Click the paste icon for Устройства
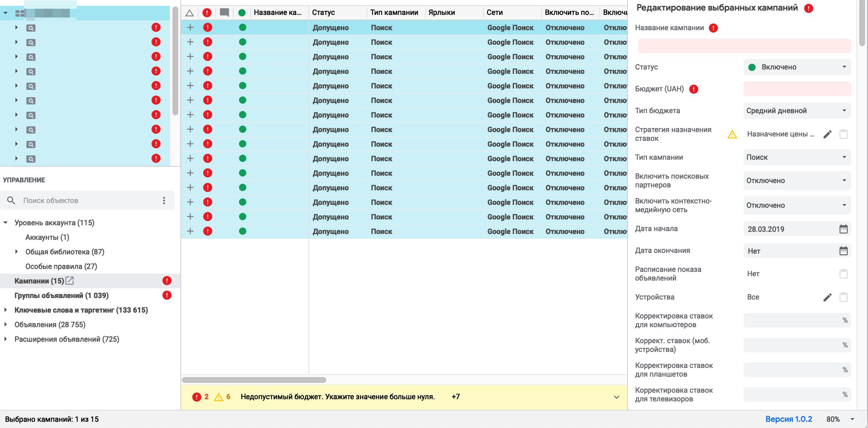The image size is (868, 428). [843, 297]
